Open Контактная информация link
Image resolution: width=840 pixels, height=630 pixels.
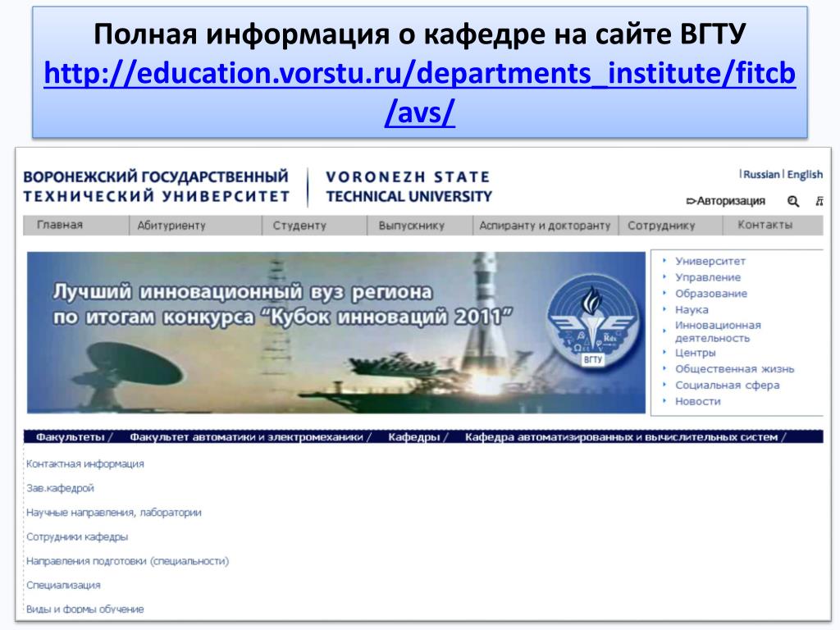point(85,464)
